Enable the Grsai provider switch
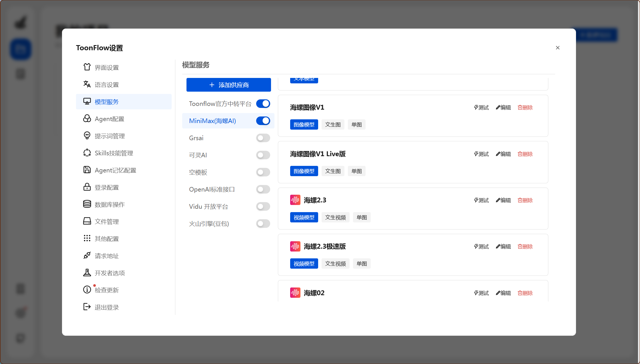 click(x=263, y=138)
